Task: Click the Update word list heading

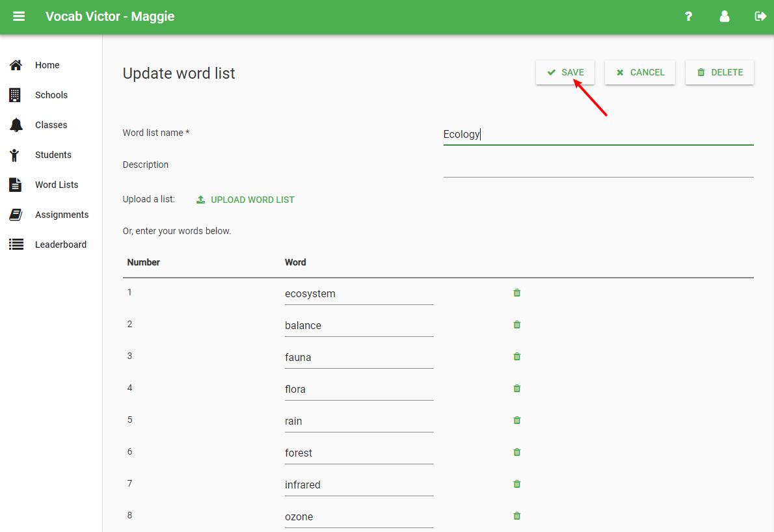Action: point(179,73)
